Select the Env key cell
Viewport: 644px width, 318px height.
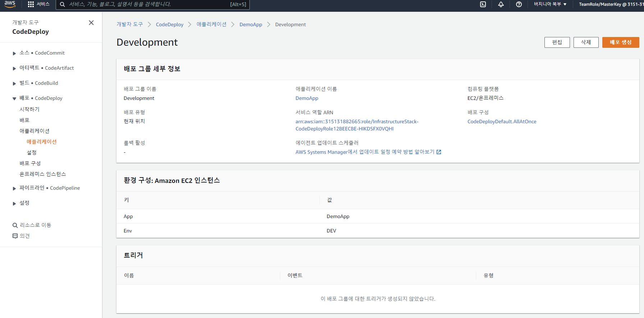tap(128, 231)
